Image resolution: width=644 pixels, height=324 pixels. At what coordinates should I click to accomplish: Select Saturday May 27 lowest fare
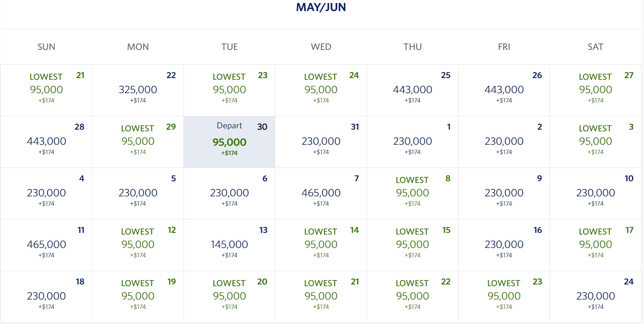595,90
